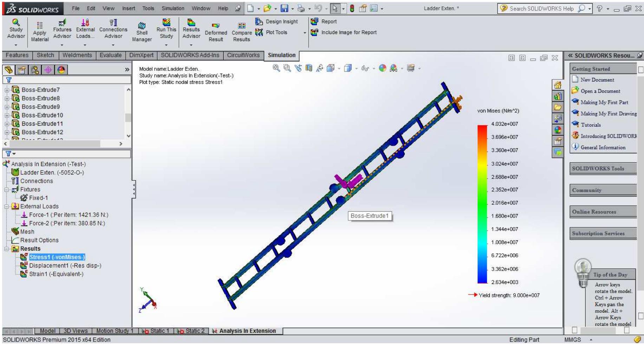Viewport: 644px width, 345px height.
Task: Click the Rebuild traffic light icon
Action: pos(352,8)
